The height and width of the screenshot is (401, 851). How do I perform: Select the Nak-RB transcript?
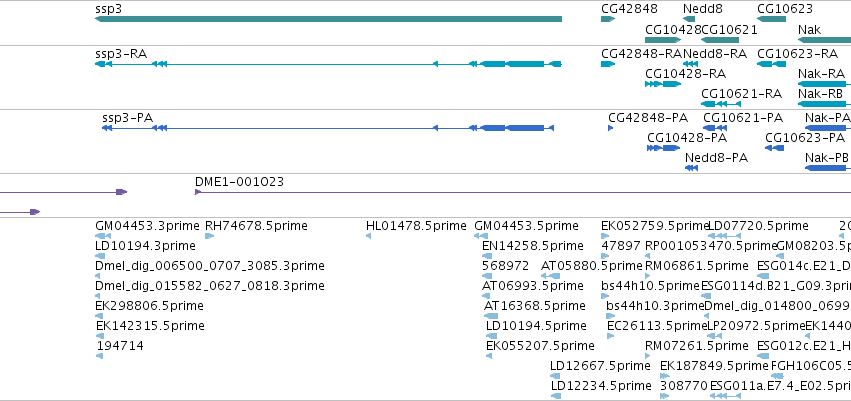point(824,104)
